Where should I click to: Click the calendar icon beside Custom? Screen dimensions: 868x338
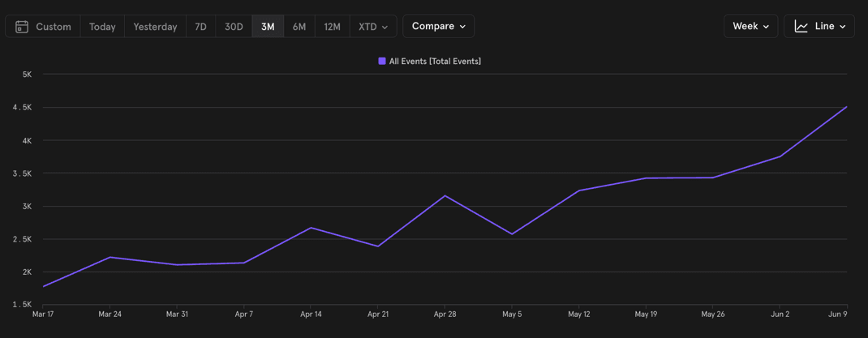tap(22, 27)
